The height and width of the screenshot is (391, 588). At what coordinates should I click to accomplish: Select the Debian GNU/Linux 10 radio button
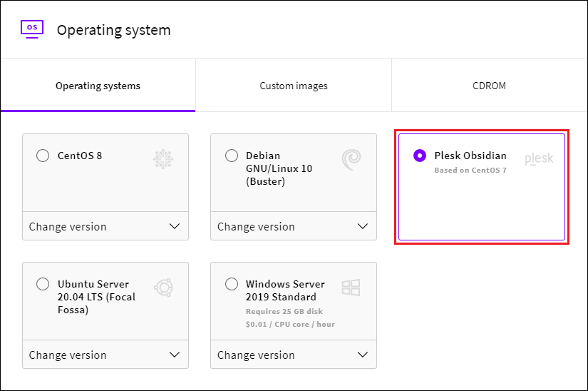[231, 156]
